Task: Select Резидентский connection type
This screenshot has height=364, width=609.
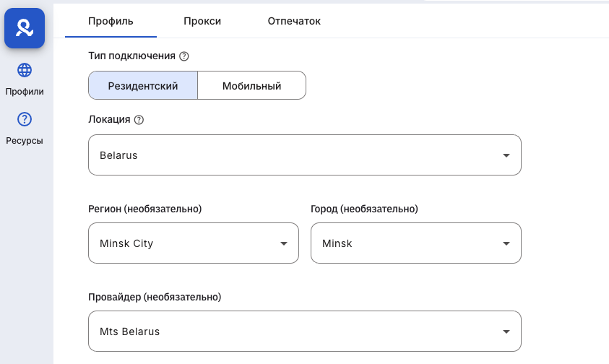Action: 143,85
